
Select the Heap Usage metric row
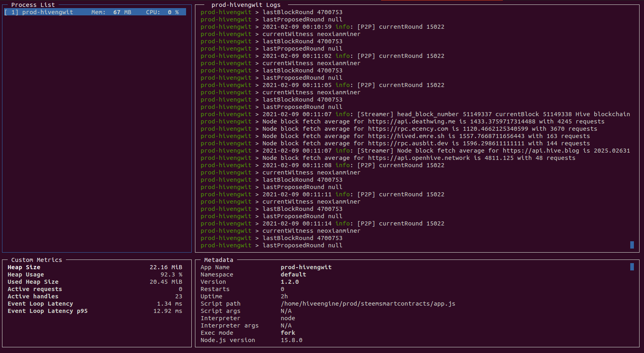point(95,274)
